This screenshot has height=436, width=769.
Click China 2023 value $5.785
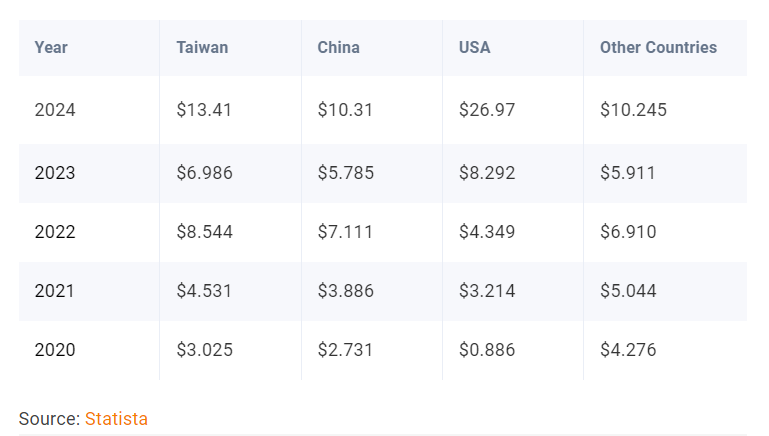[x=346, y=173]
